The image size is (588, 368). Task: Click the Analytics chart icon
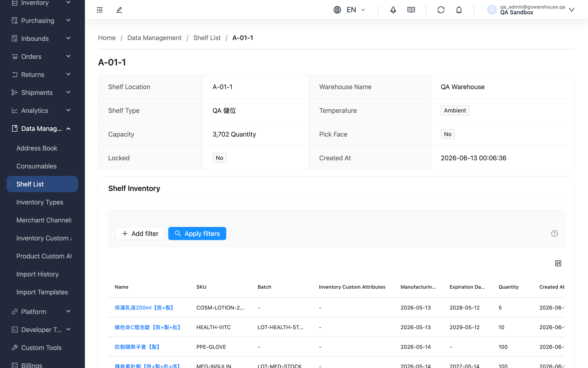click(x=14, y=110)
